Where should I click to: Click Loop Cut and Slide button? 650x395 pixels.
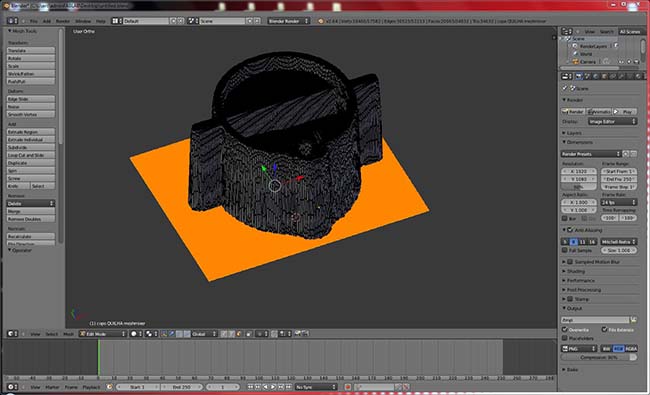(x=31, y=155)
